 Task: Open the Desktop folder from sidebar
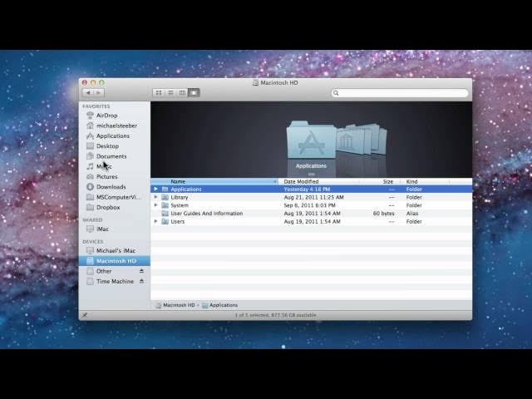tap(107, 146)
